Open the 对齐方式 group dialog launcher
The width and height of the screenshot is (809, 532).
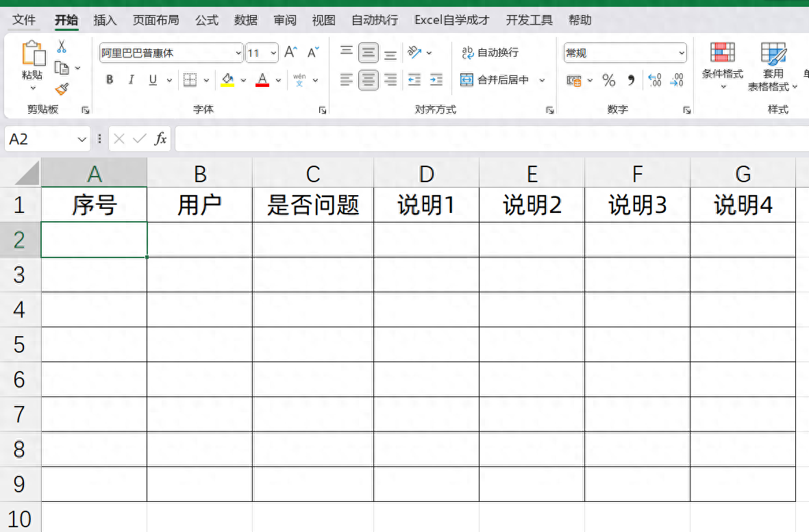click(x=550, y=110)
